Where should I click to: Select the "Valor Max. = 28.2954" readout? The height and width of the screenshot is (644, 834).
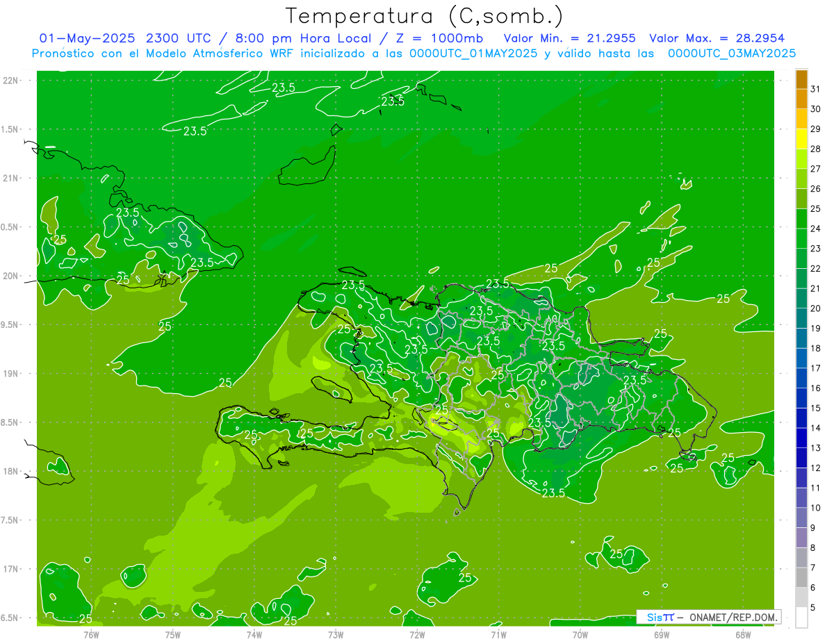pos(717,38)
